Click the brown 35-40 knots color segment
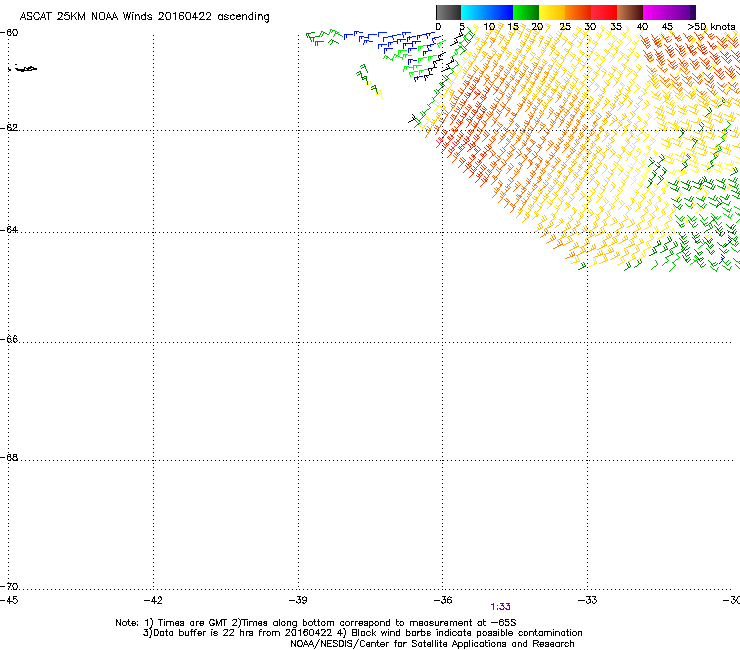Image resolution: width=740 pixels, height=650 pixels. pos(630,12)
